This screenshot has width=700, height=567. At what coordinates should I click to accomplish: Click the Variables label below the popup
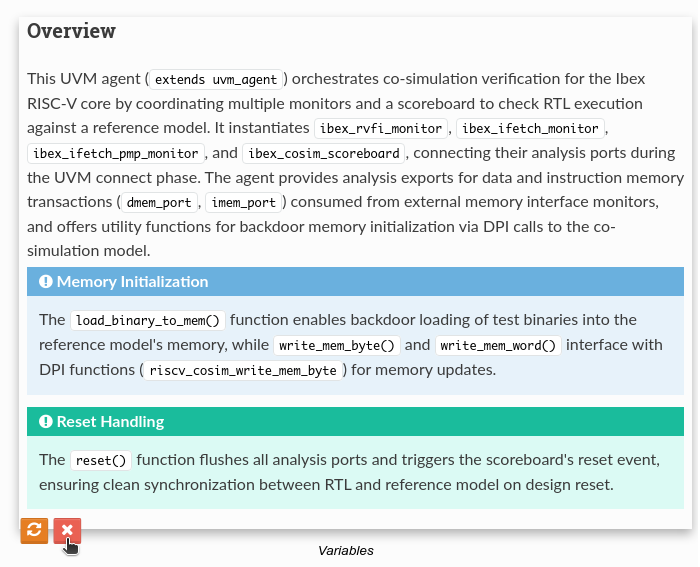pos(346,551)
